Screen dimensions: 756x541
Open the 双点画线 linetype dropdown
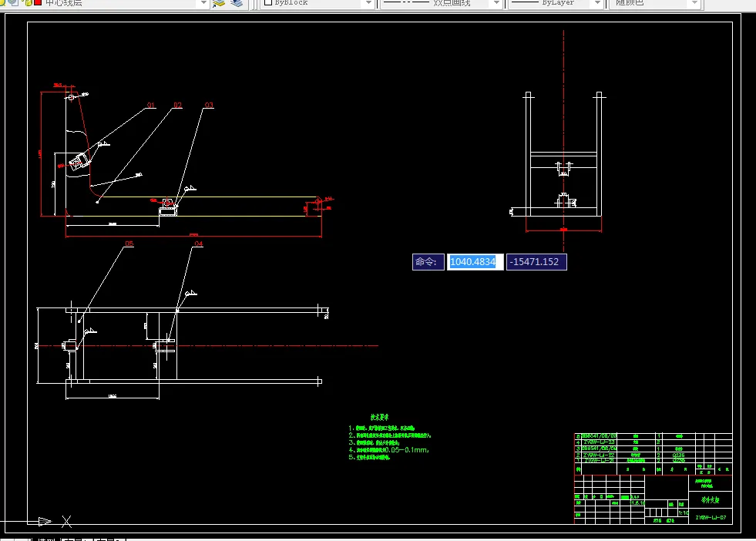tap(442, 3)
